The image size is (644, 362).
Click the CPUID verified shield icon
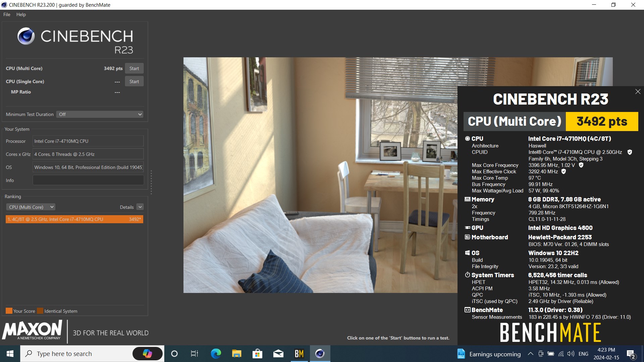(x=630, y=152)
